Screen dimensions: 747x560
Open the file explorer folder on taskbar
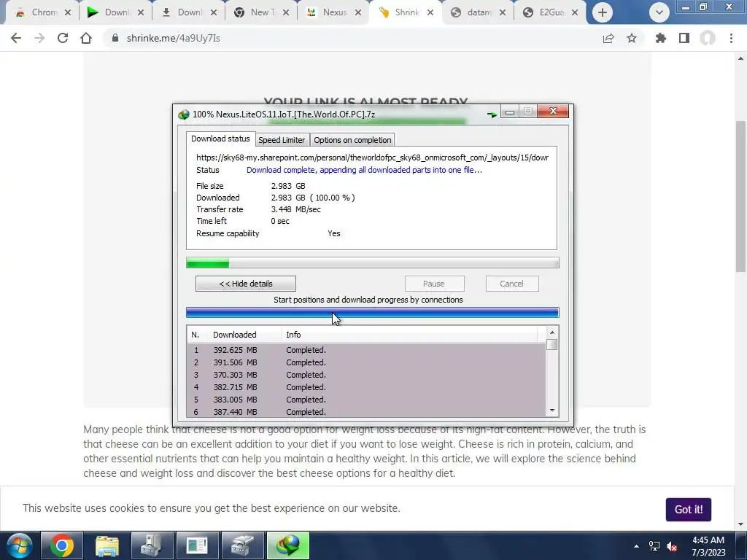[107, 545]
